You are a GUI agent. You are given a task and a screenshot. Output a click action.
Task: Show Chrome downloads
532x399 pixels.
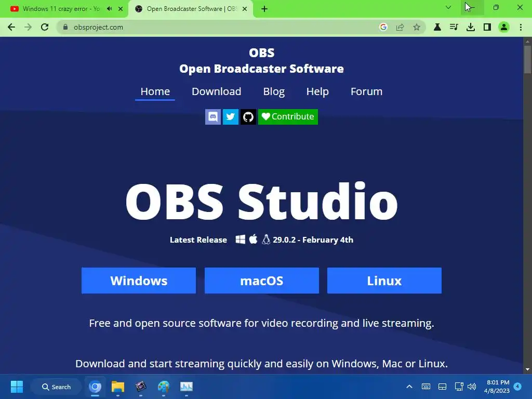pos(471,27)
